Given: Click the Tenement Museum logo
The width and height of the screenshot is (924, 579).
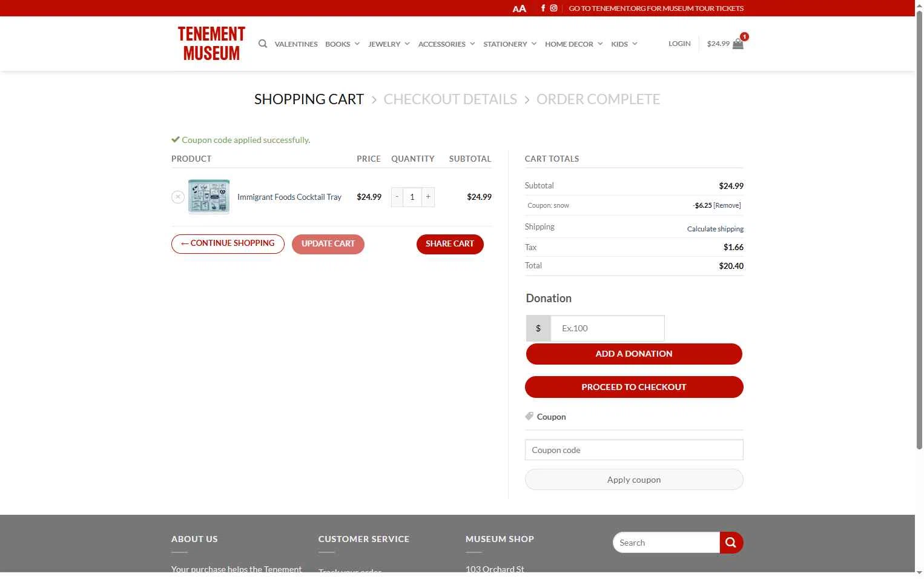Looking at the screenshot, I should point(211,44).
